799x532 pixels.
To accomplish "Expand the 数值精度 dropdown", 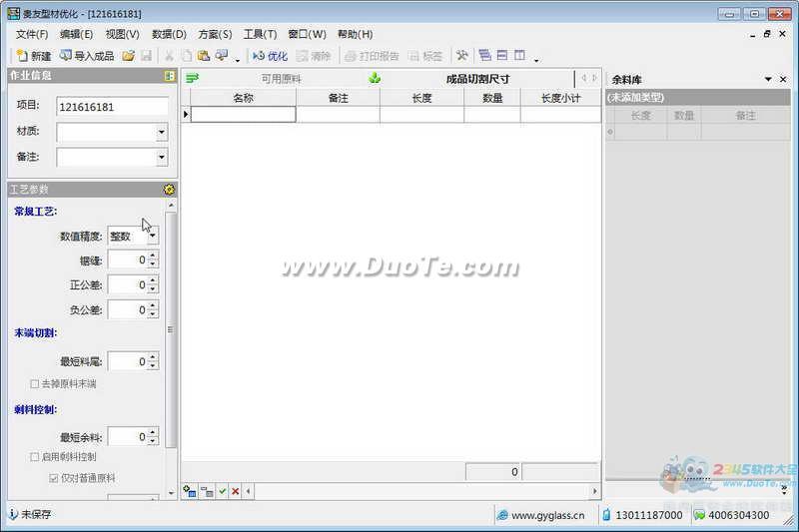I will tap(153, 236).
